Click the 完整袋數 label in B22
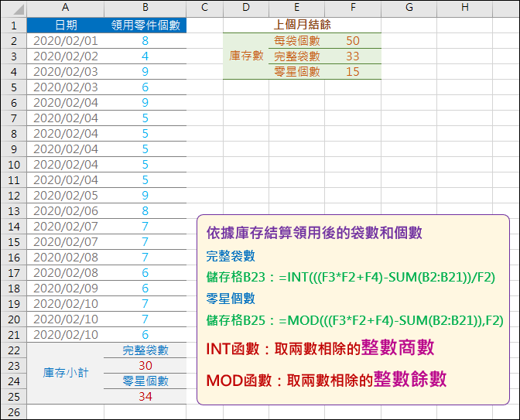520x420 pixels. click(145, 350)
